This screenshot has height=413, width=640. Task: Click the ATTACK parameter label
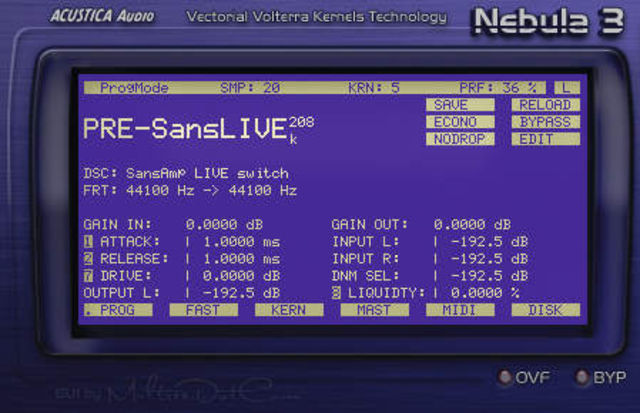[130, 242]
